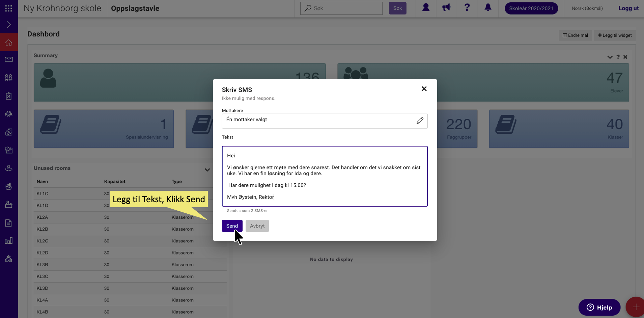Open the bar chart statistics icon in the sidebar
The image size is (644, 318).
(9, 241)
